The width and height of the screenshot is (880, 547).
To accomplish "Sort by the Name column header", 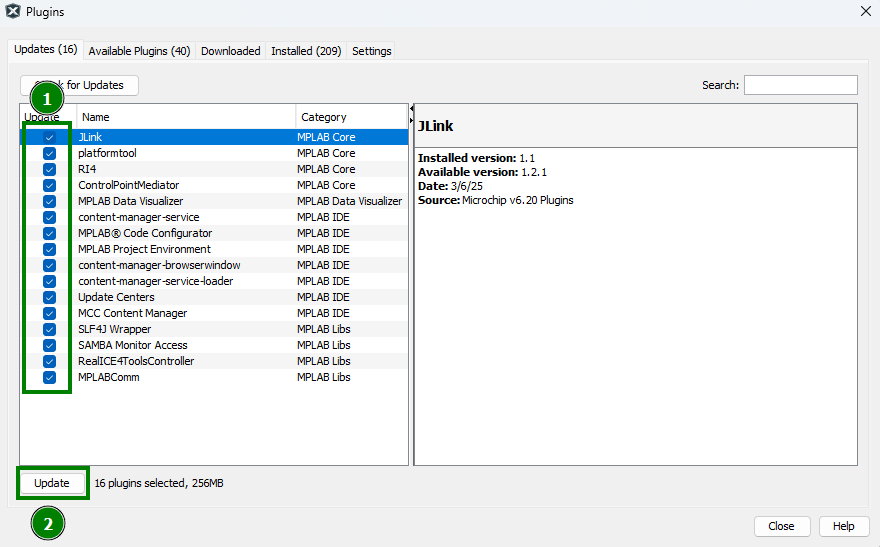I will [x=186, y=117].
